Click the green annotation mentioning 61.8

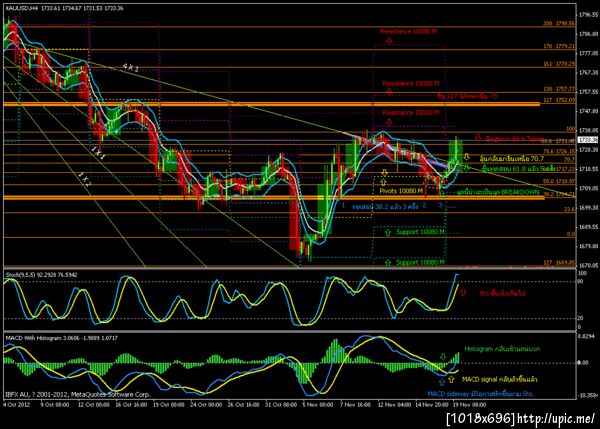click(x=518, y=168)
